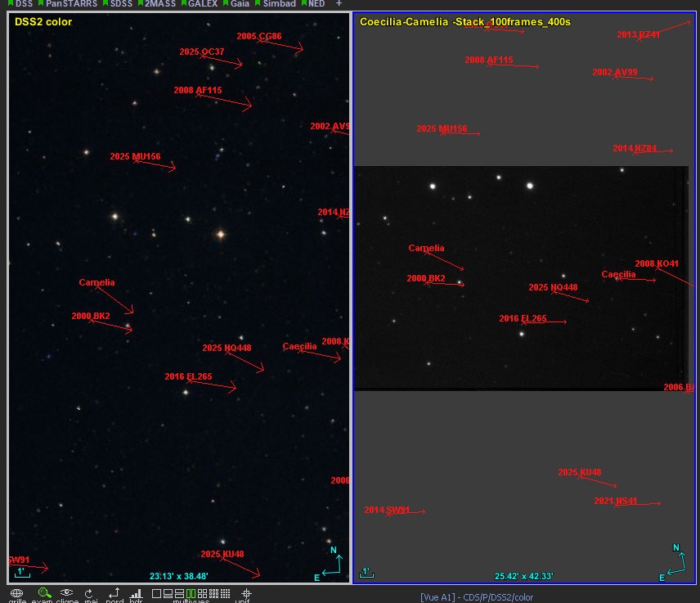Activate the exam magnifier tool

[44, 592]
